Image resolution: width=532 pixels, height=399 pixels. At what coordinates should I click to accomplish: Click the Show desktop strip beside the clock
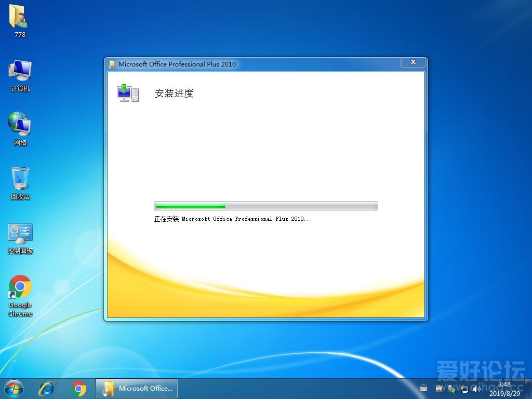pos(528,389)
